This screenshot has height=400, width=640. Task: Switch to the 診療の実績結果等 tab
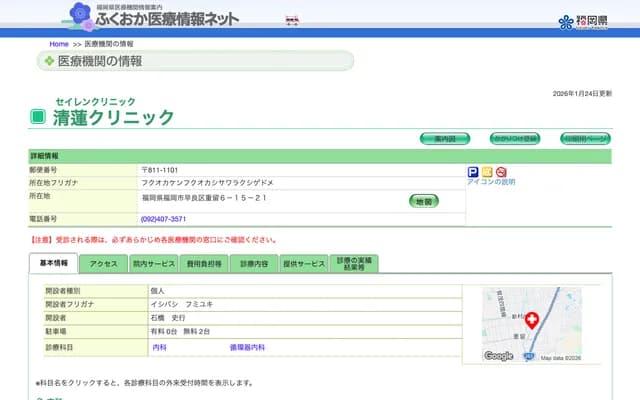354,264
